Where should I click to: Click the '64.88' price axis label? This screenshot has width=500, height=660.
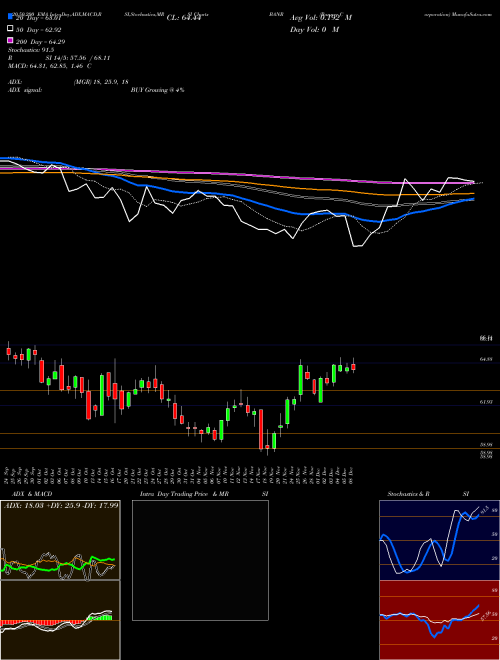tap(486, 359)
